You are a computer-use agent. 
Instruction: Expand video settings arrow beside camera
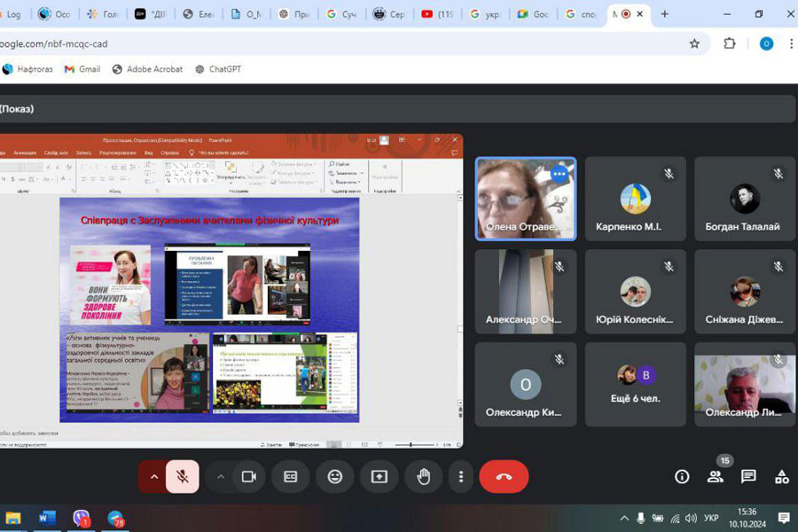click(x=221, y=477)
